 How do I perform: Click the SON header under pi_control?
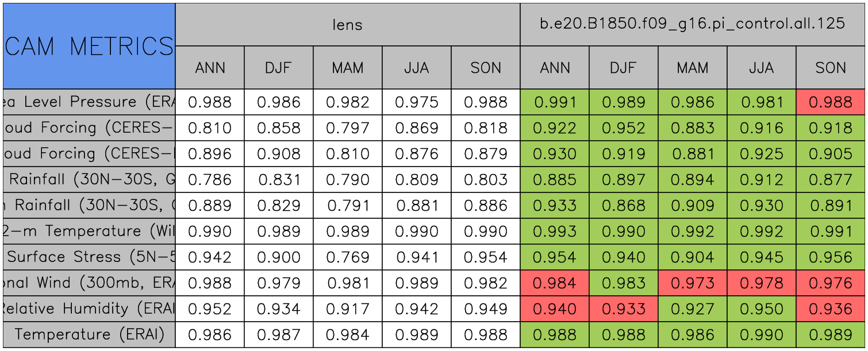(x=831, y=68)
